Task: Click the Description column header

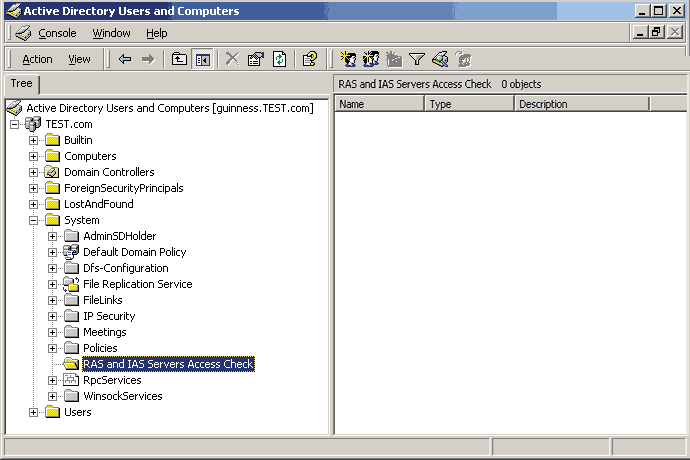Action: coord(581,104)
